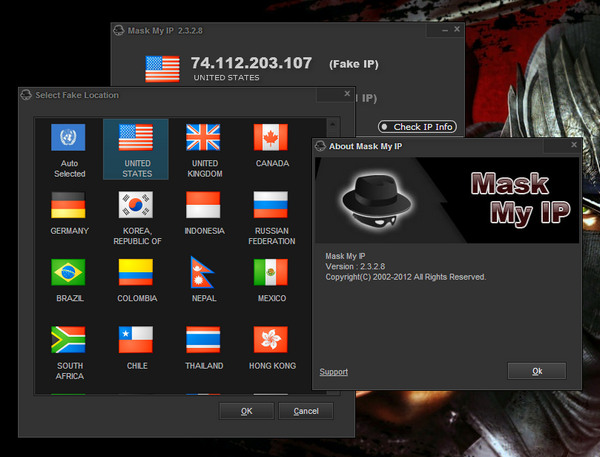Pick the United Kingdom flag

click(x=203, y=137)
